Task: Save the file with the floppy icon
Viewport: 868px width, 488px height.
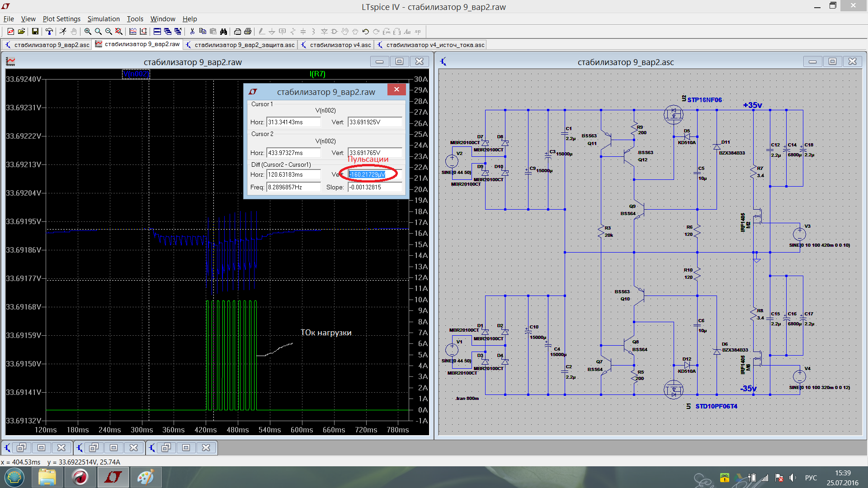Action: (x=35, y=32)
